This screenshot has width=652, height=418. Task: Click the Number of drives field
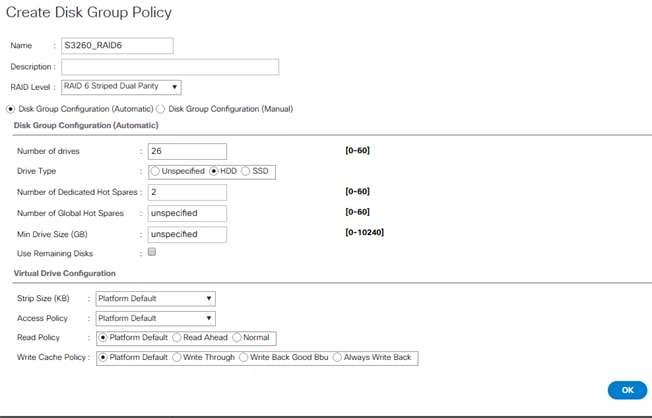pyautogui.click(x=187, y=151)
